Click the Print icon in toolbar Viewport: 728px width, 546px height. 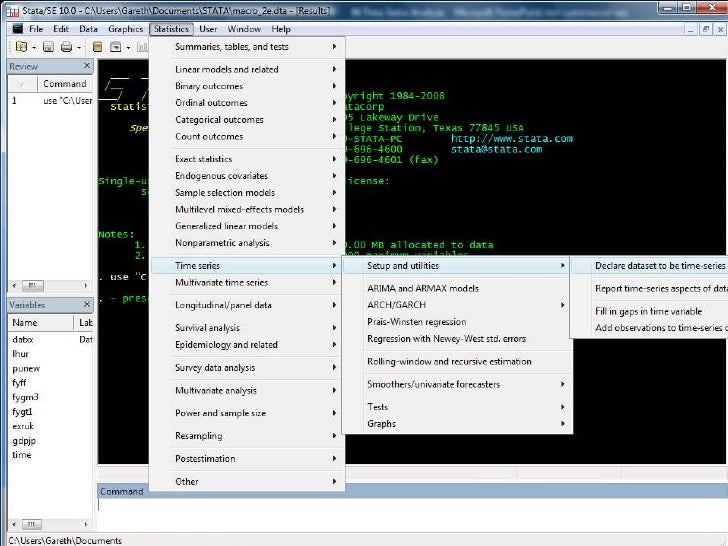(x=65, y=47)
